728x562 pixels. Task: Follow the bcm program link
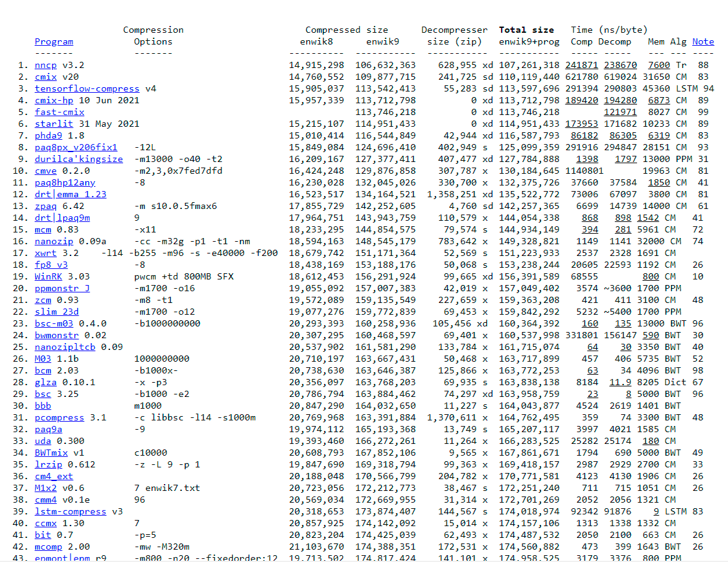pyautogui.click(x=43, y=370)
